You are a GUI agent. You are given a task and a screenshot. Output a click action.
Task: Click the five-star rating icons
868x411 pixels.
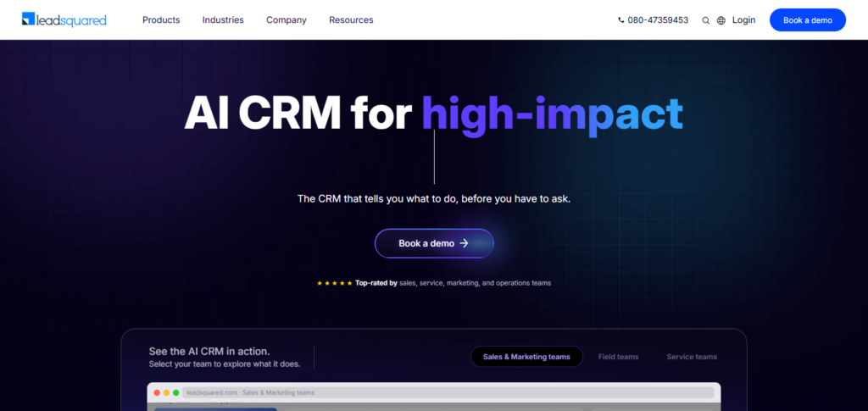pyautogui.click(x=334, y=283)
